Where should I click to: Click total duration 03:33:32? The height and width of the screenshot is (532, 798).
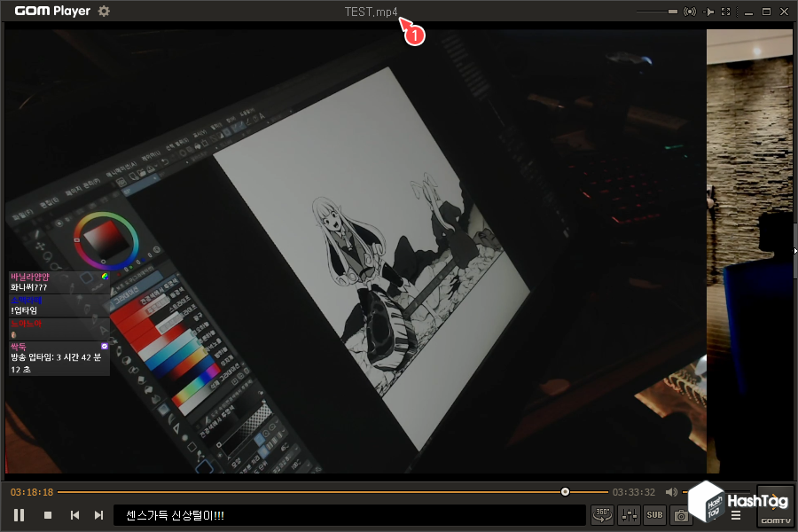point(634,492)
